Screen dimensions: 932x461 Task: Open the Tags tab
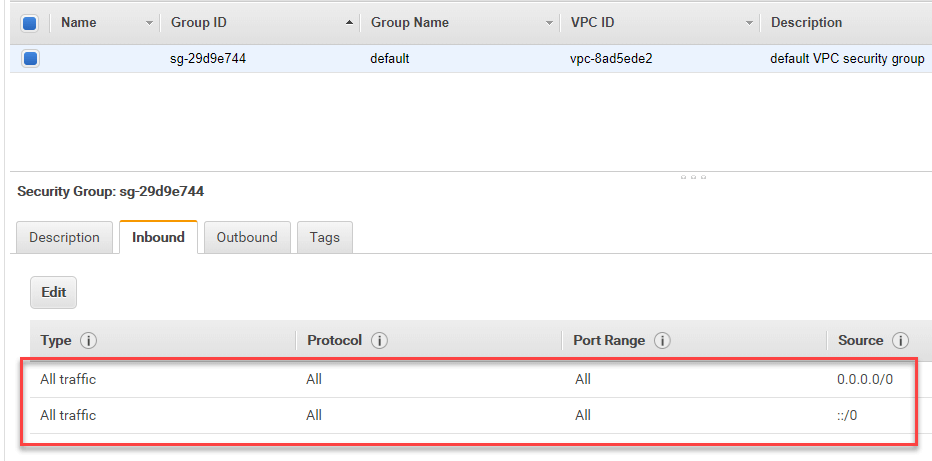tap(324, 237)
